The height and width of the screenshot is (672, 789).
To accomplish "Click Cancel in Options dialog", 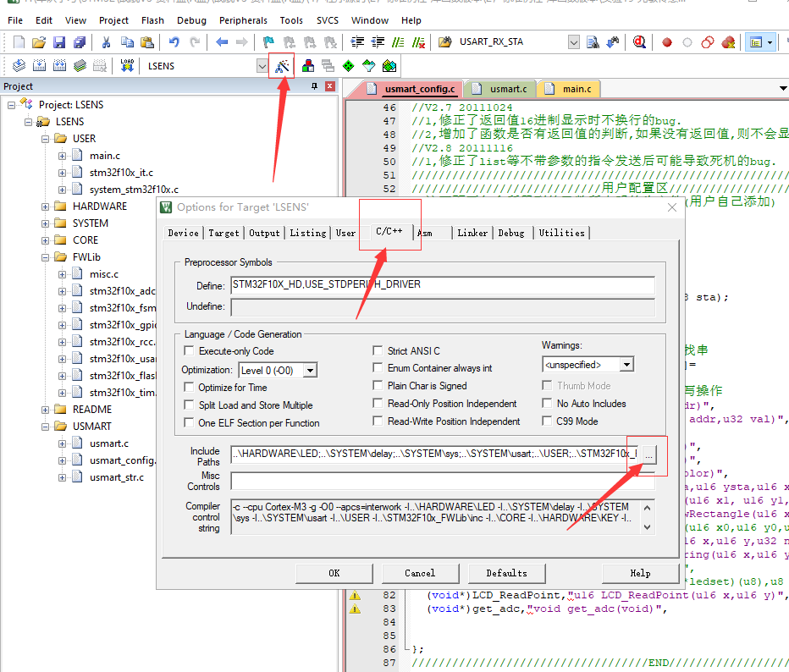I will pyautogui.click(x=420, y=574).
